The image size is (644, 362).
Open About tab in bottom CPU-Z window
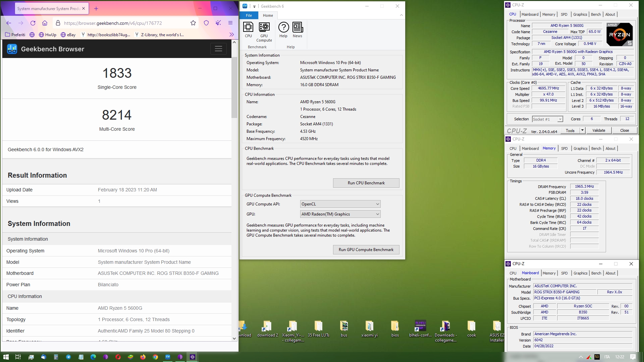[x=610, y=273]
